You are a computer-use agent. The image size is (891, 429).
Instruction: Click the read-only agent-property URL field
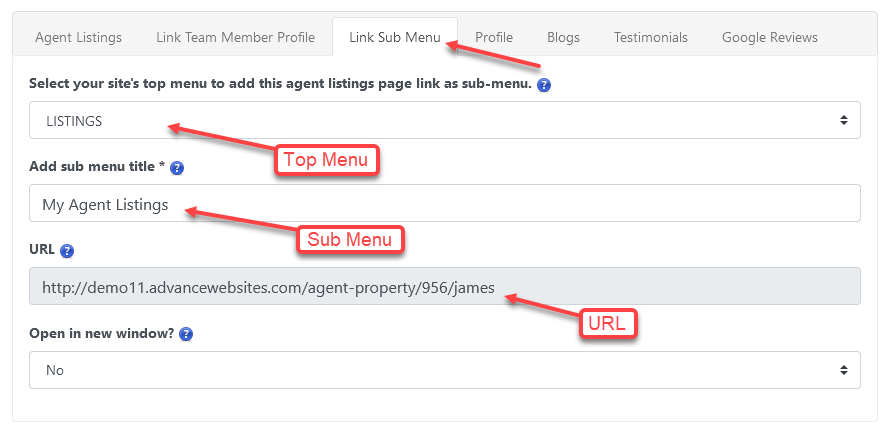coord(444,287)
